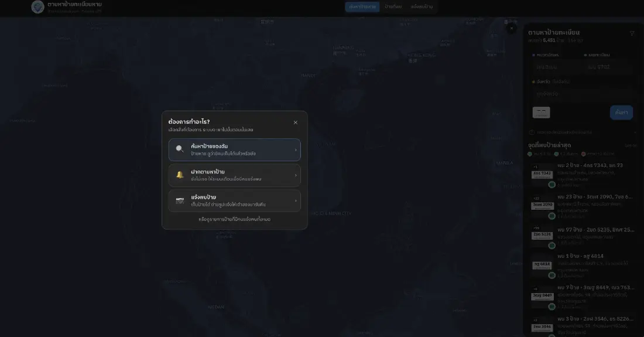Click magnifier icon in ค้นหาป้ายของฉัน card
Screen dimensions: 644x337
tap(180, 149)
